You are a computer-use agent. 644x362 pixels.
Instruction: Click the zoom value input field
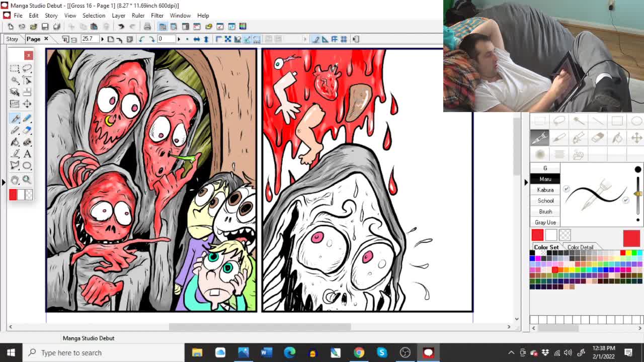90,39
